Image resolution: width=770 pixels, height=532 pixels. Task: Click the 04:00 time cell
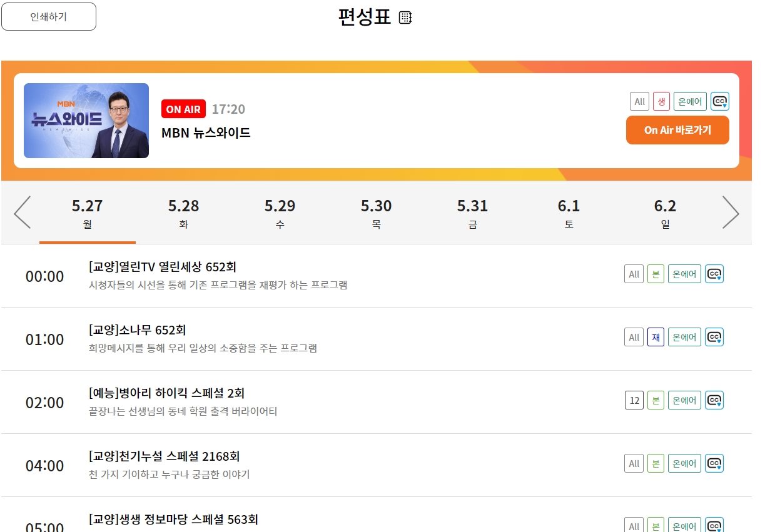(x=45, y=466)
